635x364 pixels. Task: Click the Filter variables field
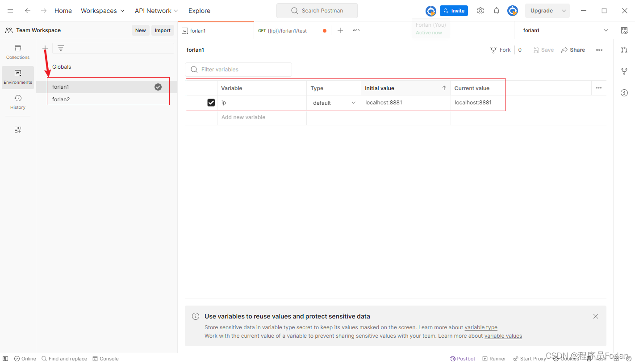[x=238, y=70]
